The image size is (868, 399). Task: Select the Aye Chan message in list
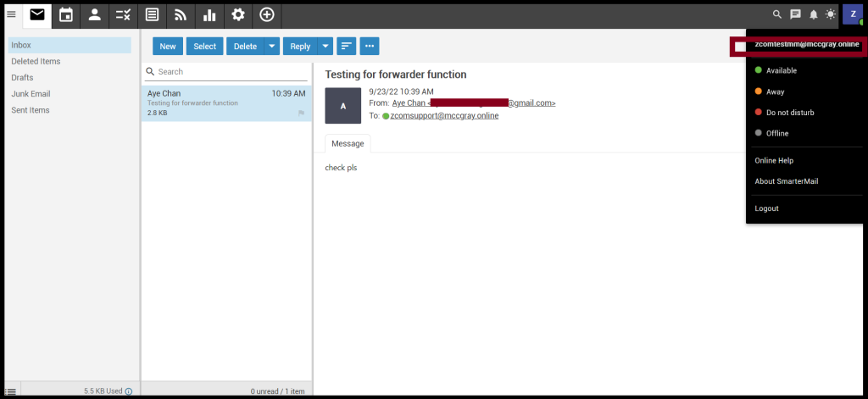coord(226,103)
